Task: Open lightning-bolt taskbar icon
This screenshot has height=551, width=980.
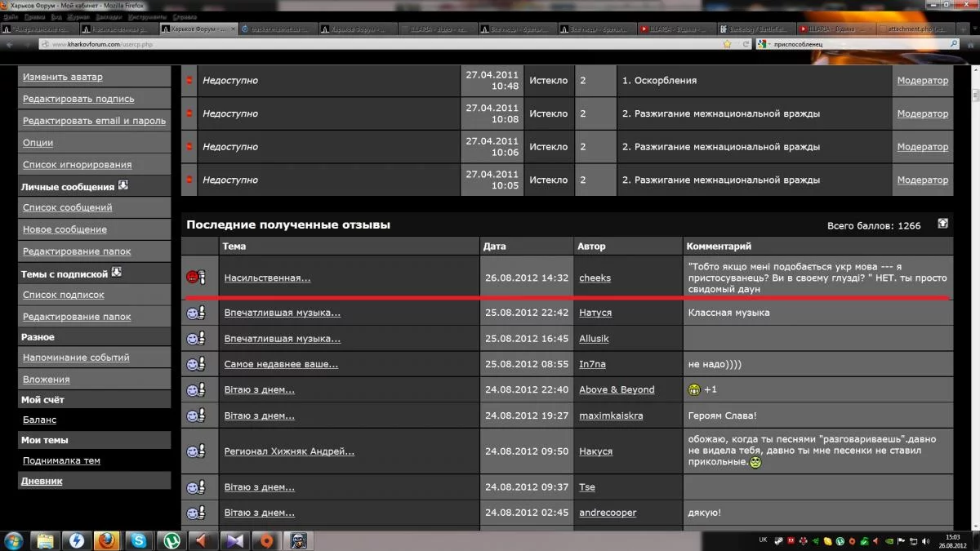Action: point(76,540)
